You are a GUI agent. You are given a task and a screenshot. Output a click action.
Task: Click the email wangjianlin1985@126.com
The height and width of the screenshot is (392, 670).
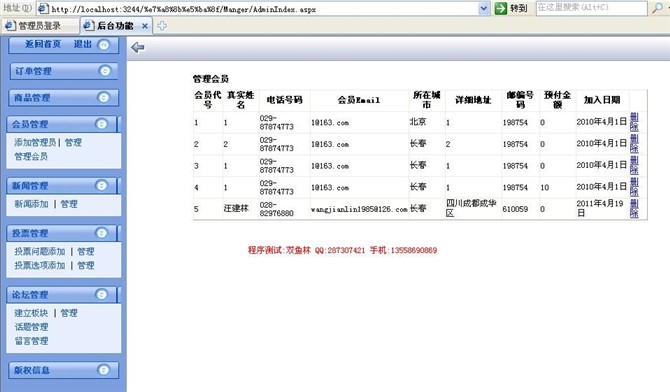[x=359, y=209]
